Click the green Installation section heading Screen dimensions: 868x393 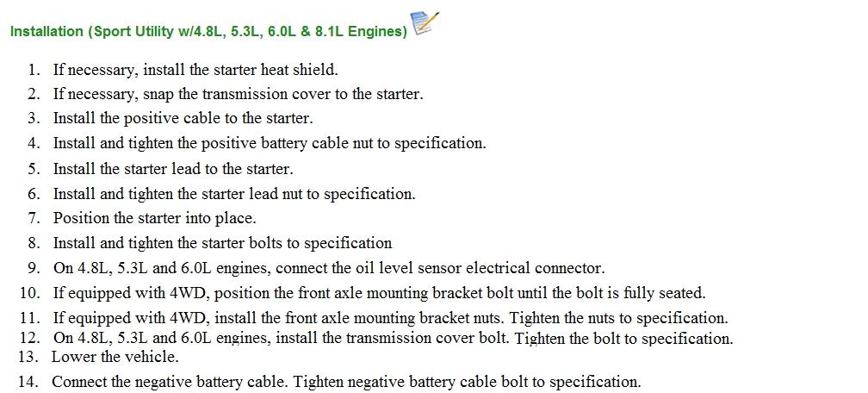(x=208, y=32)
